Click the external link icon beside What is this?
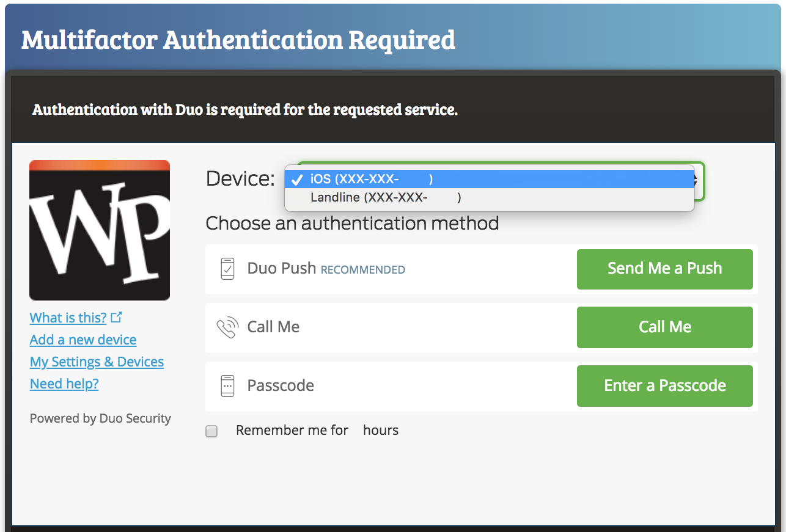786x532 pixels. click(x=117, y=317)
